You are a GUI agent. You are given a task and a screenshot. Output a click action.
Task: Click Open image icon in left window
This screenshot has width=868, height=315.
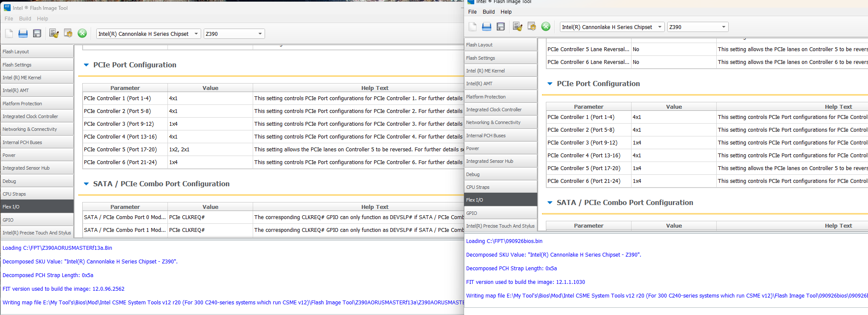[x=23, y=34]
